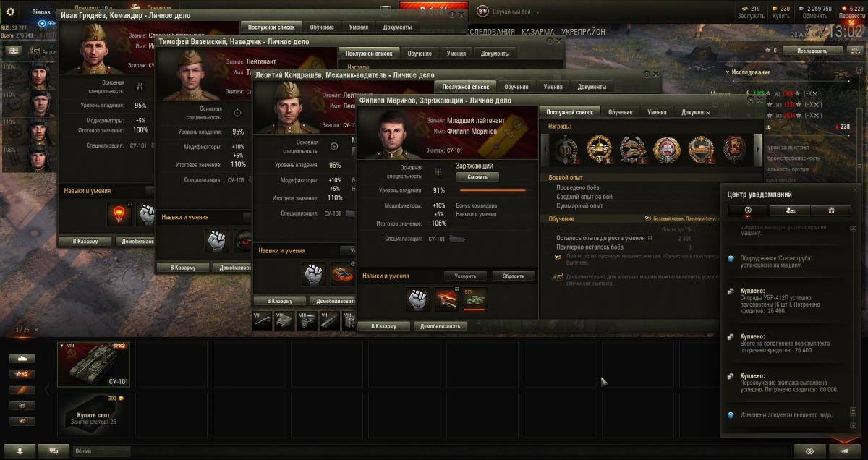Open the КАЗАРМА main menu item
Screen dimensions: 868x460
tap(539, 32)
